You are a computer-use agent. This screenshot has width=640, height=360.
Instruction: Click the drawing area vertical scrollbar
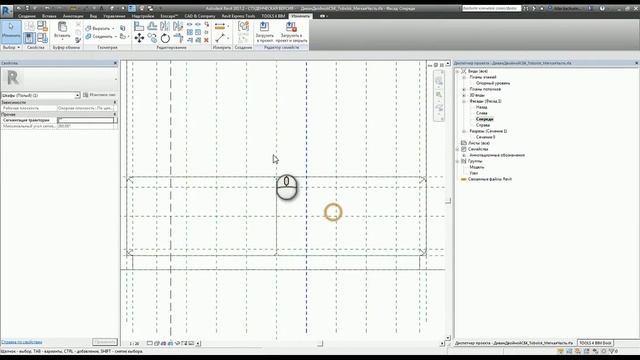448,200
